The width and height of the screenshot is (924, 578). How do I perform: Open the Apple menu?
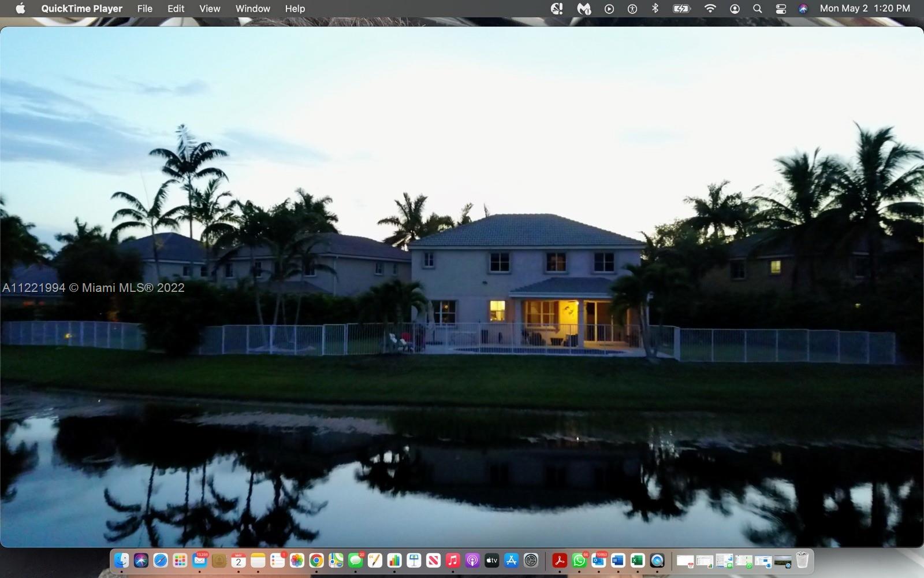click(20, 9)
